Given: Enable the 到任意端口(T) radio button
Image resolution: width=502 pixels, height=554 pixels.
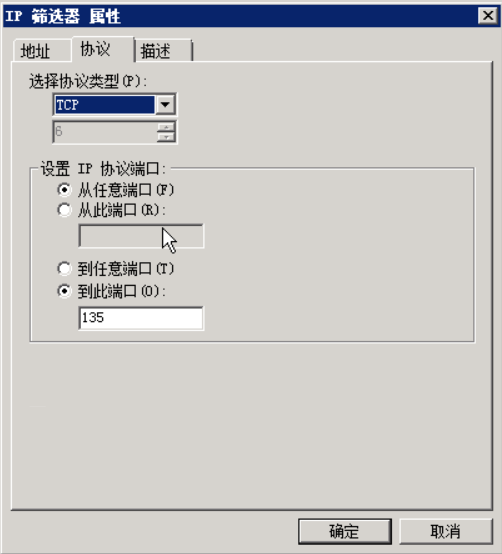Looking at the screenshot, I should tap(64, 269).
